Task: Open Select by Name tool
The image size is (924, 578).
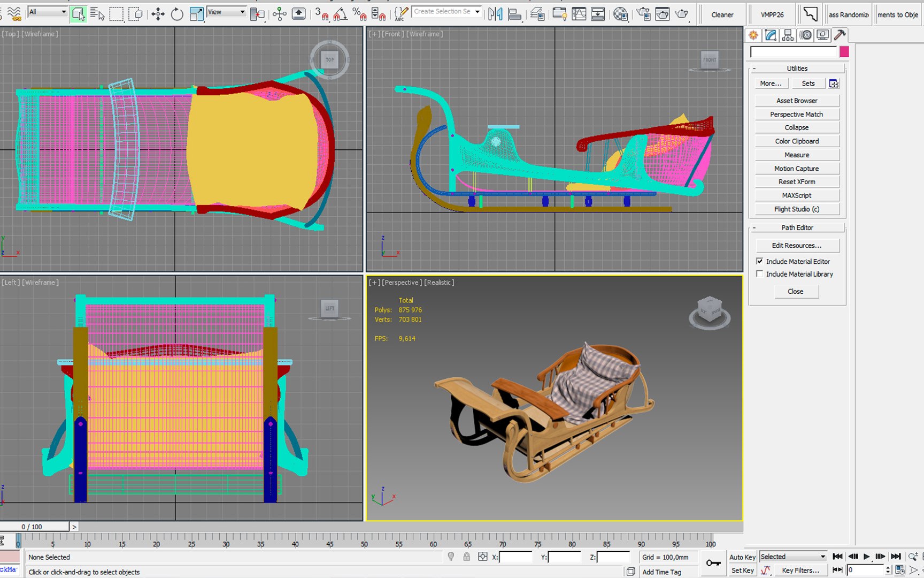Action: pos(97,14)
